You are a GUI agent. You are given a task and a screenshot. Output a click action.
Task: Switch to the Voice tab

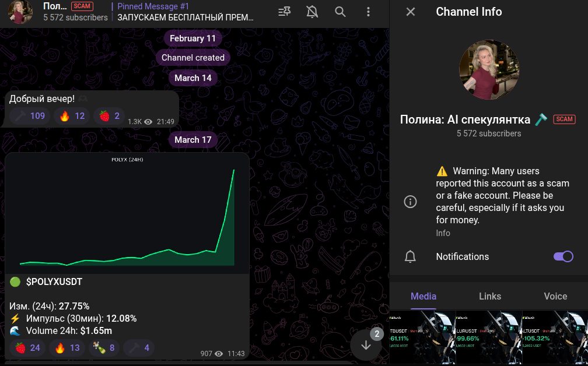click(x=555, y=296)
